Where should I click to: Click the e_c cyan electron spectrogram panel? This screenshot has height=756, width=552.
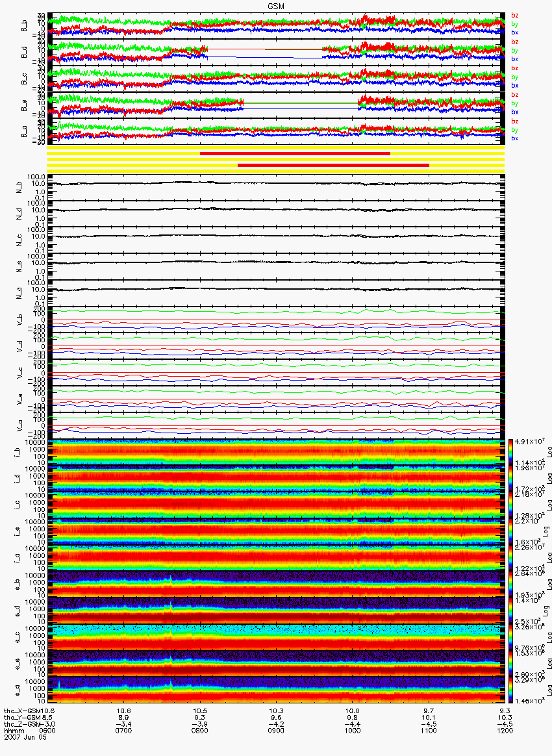pos(276,638)
